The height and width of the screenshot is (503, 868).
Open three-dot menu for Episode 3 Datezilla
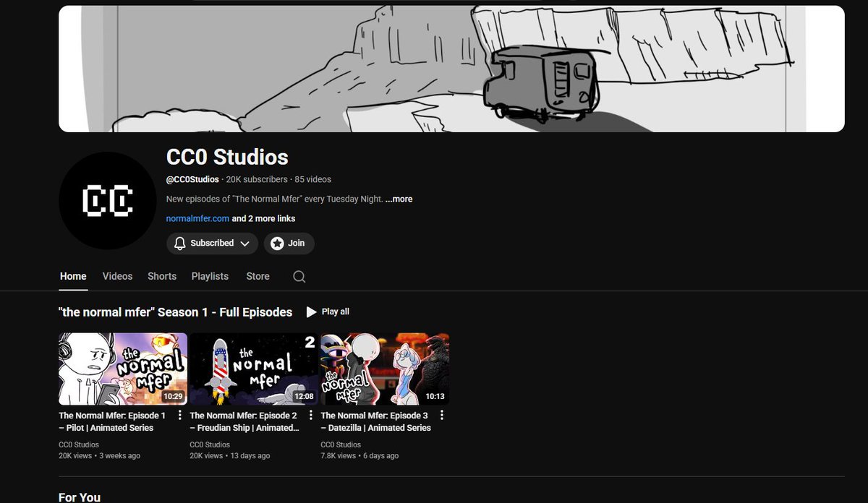[x=442, y=416]
